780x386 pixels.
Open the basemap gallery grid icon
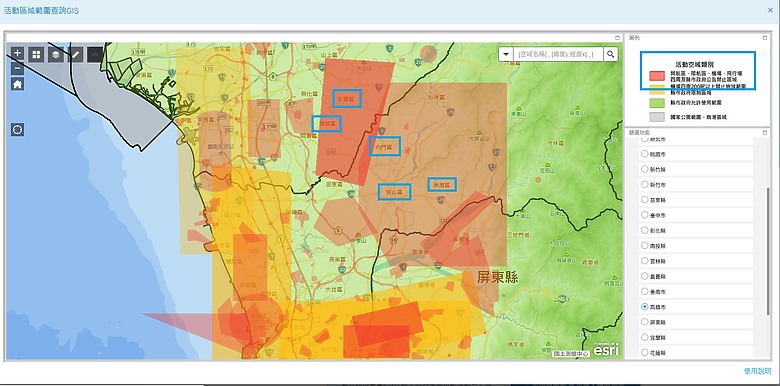[x=36, y=55]
